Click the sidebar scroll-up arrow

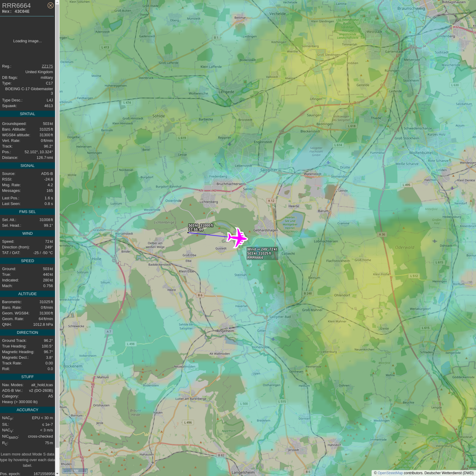point(57,2)
